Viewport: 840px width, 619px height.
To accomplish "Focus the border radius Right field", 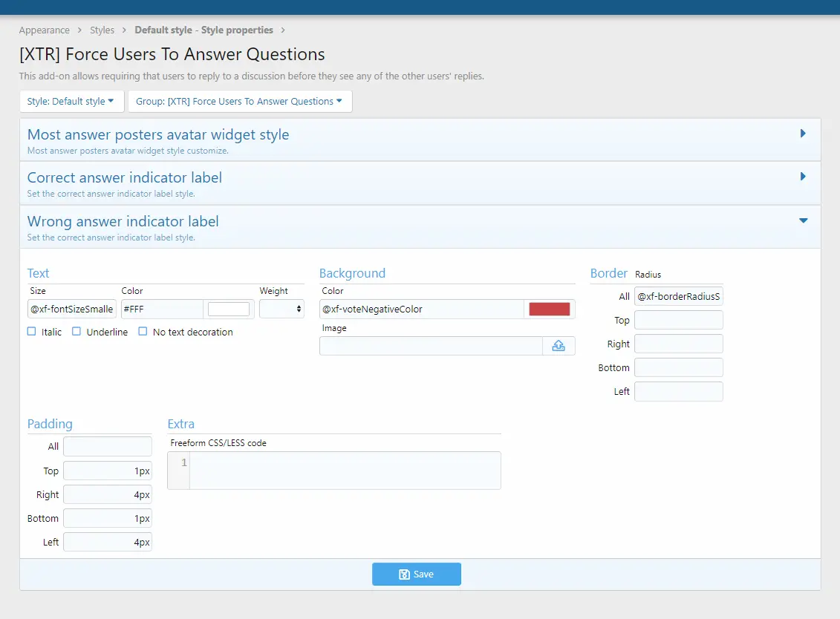I will [679, 344].
